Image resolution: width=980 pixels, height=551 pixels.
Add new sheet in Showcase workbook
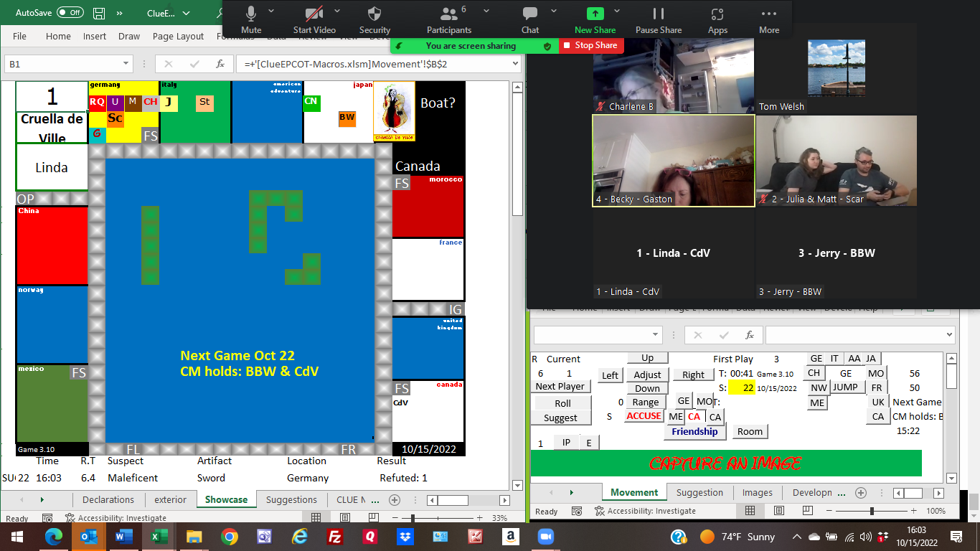point(394,499)
